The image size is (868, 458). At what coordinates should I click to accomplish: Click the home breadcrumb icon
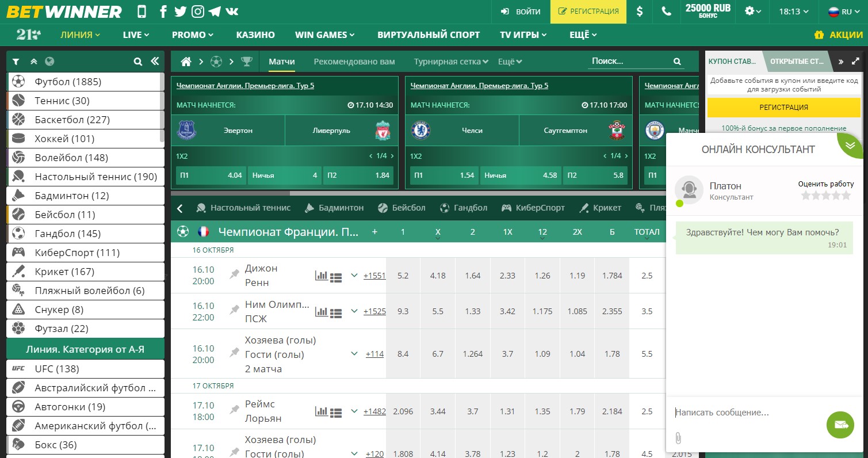point(186,62)
